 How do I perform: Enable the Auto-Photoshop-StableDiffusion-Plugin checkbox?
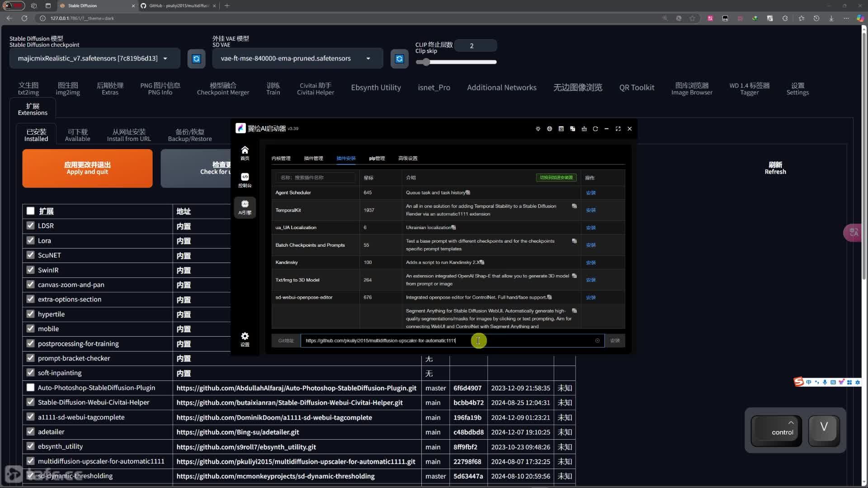(x=30, y=387)
